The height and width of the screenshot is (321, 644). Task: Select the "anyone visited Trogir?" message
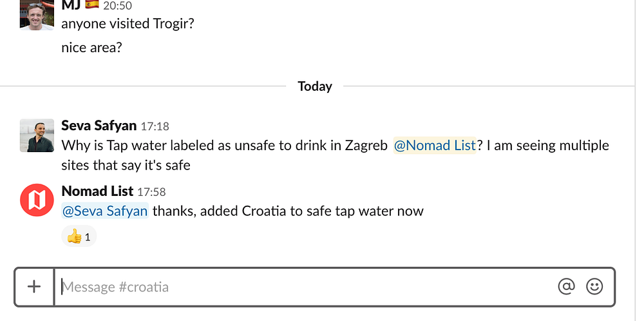128,24
